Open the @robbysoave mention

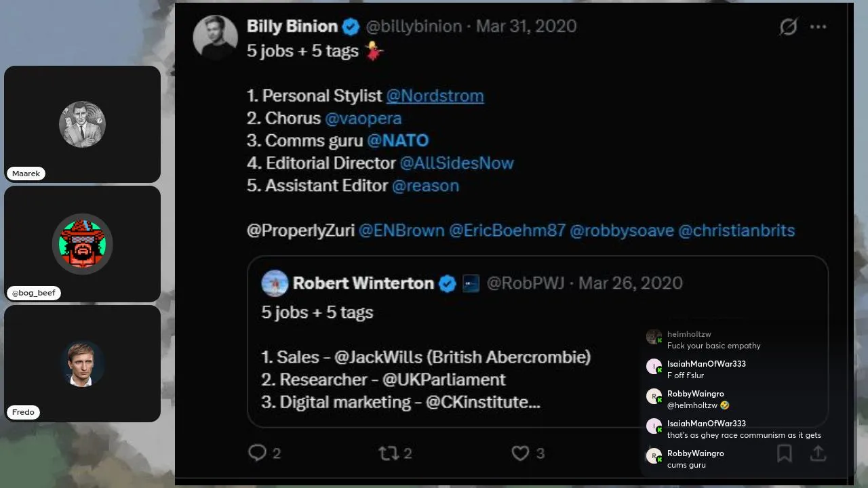tap(621, 230)
